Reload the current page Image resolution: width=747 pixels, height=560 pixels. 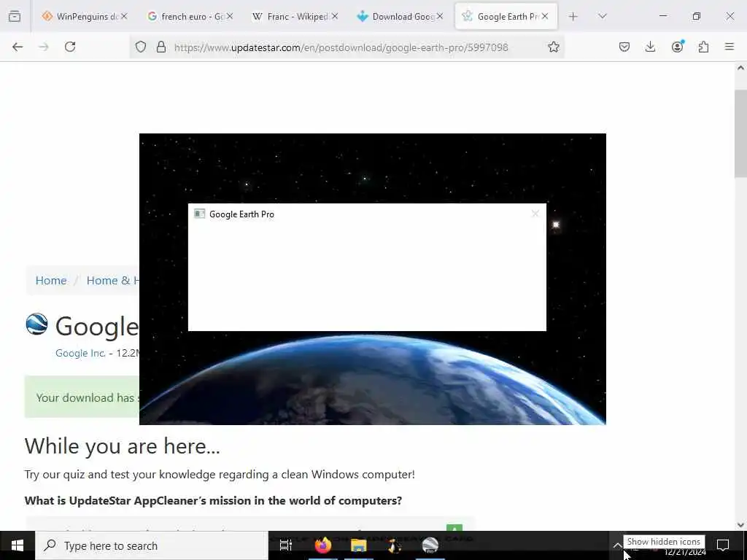tap(70, 47)
